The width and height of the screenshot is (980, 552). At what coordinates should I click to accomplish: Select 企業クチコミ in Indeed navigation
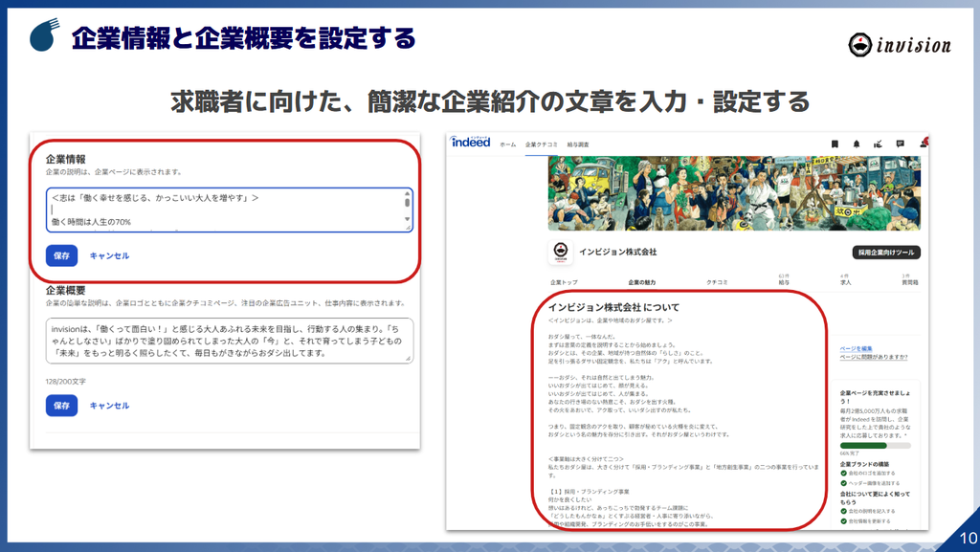tap(542, 144)
